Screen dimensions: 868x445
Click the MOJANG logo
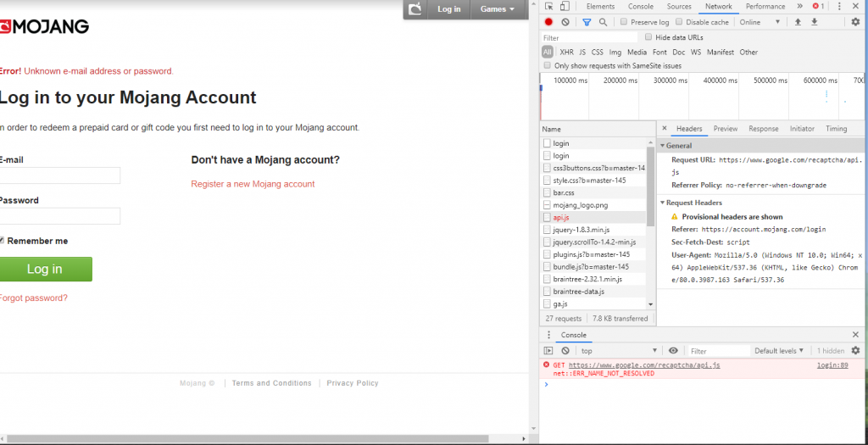tap(44, 26)
